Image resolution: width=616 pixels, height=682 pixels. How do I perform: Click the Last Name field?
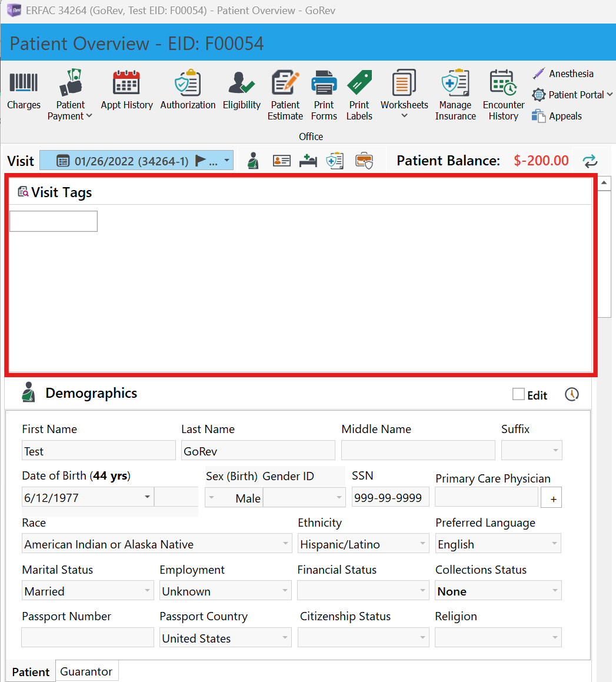(x=258, y=450)
